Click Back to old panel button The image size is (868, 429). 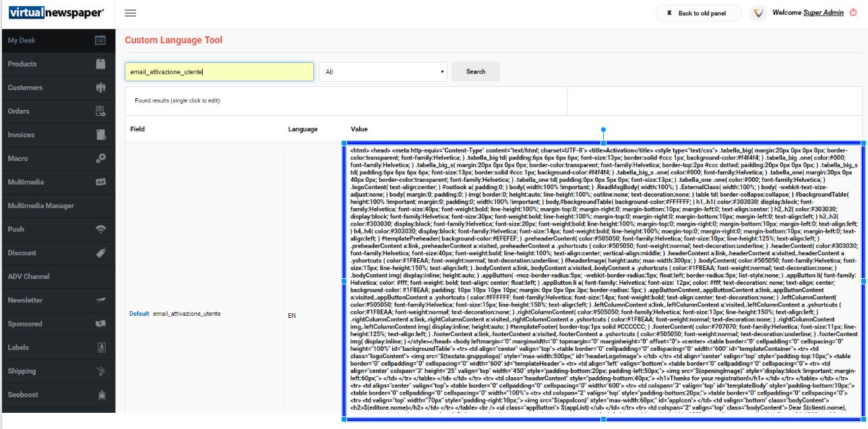click(x=698, y=13)
